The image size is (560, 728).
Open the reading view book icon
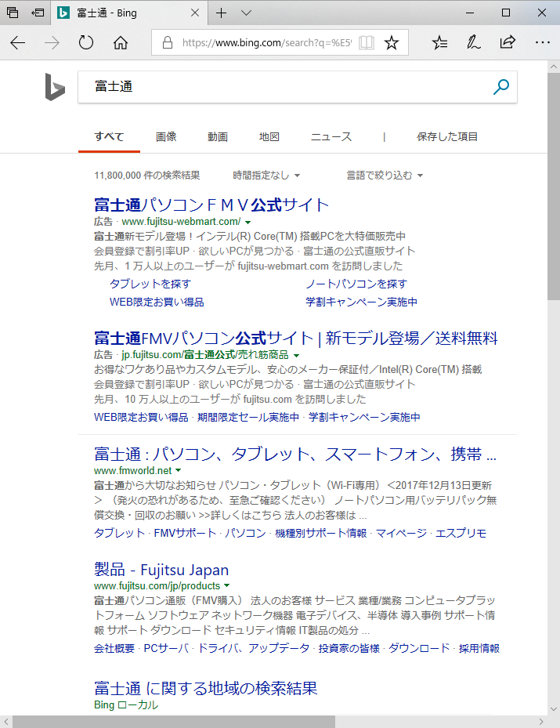367,43
